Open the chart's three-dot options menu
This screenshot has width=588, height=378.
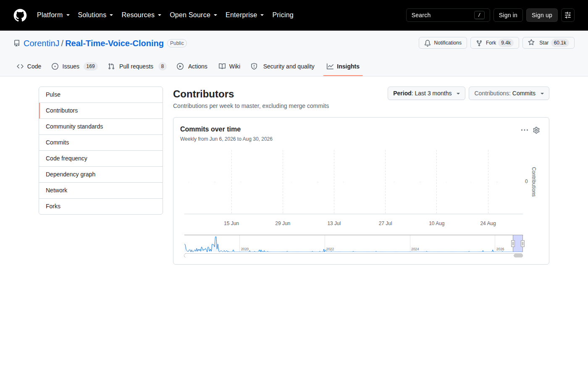tap(525, 130)
